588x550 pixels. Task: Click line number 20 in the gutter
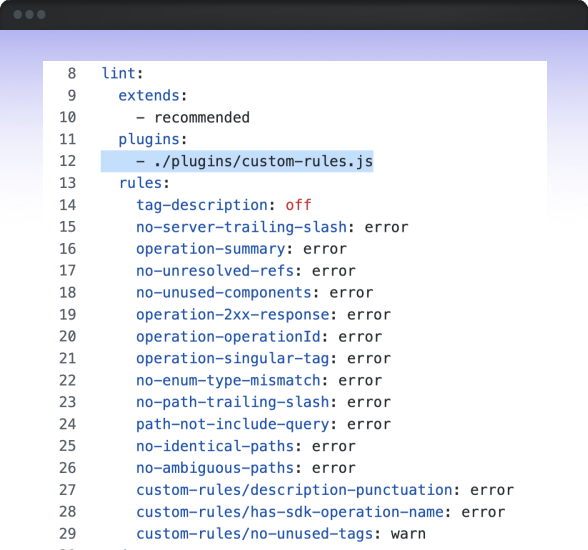tap(68, 336)
